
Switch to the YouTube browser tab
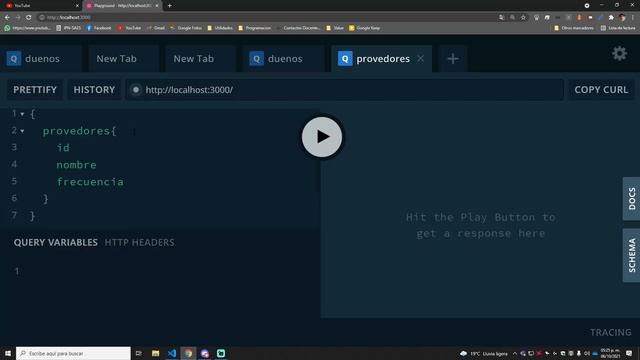tap(41, 6)
